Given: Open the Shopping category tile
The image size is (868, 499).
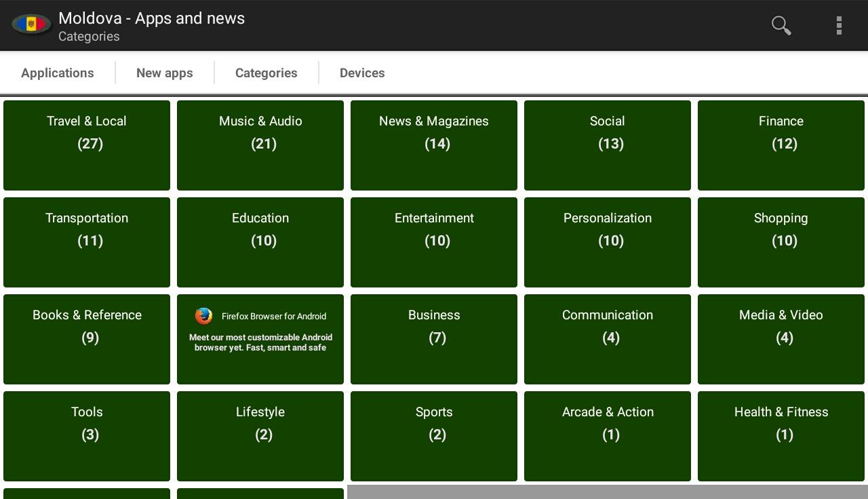Looking at the screenshot, I should click(781, 242).
